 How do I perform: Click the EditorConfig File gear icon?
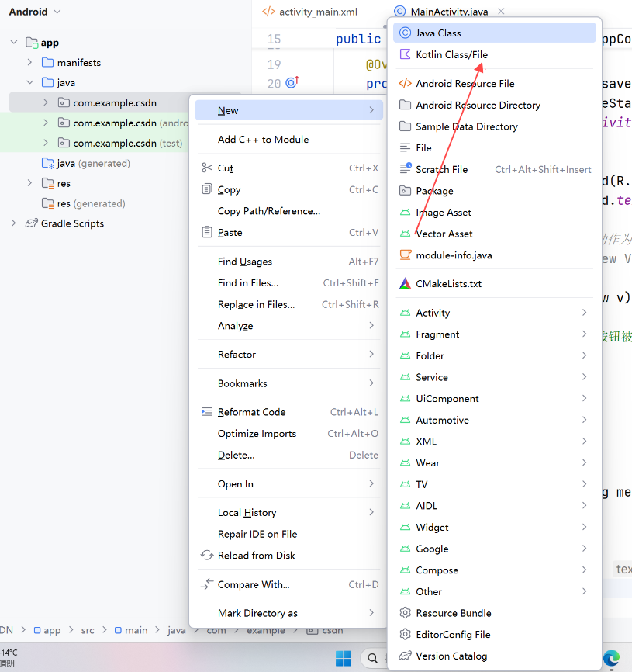(x=405, y=634)
